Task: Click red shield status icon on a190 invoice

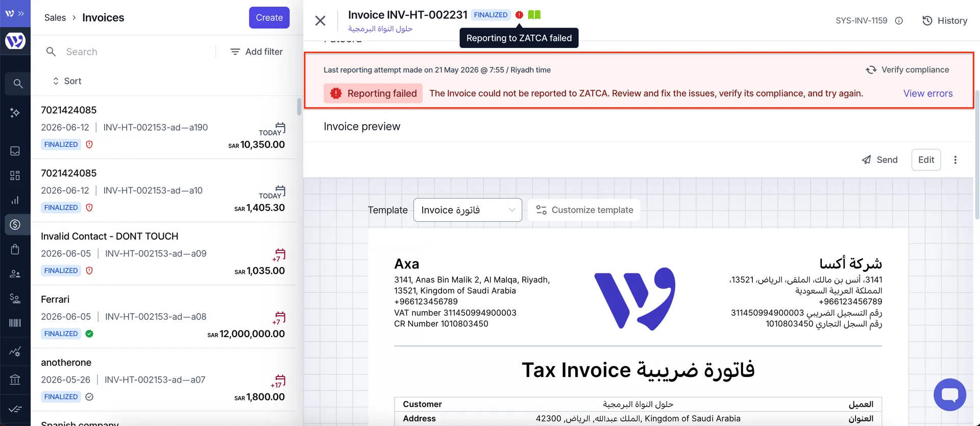Action: (x=89, y=145)
